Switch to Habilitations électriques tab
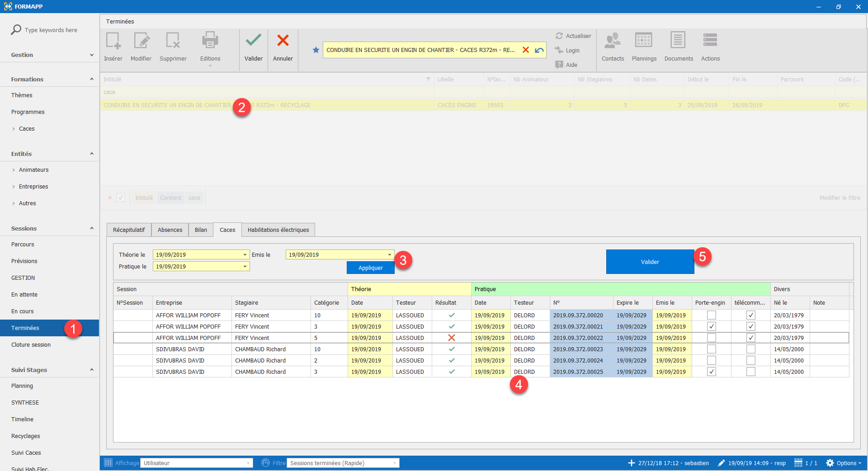 pyautogui.click(x=278, y=230)
